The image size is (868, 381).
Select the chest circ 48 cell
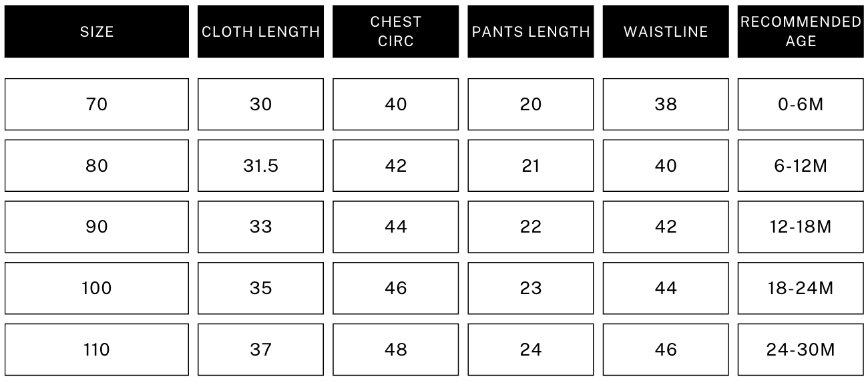pyautogui.click(x=396, y=350)
